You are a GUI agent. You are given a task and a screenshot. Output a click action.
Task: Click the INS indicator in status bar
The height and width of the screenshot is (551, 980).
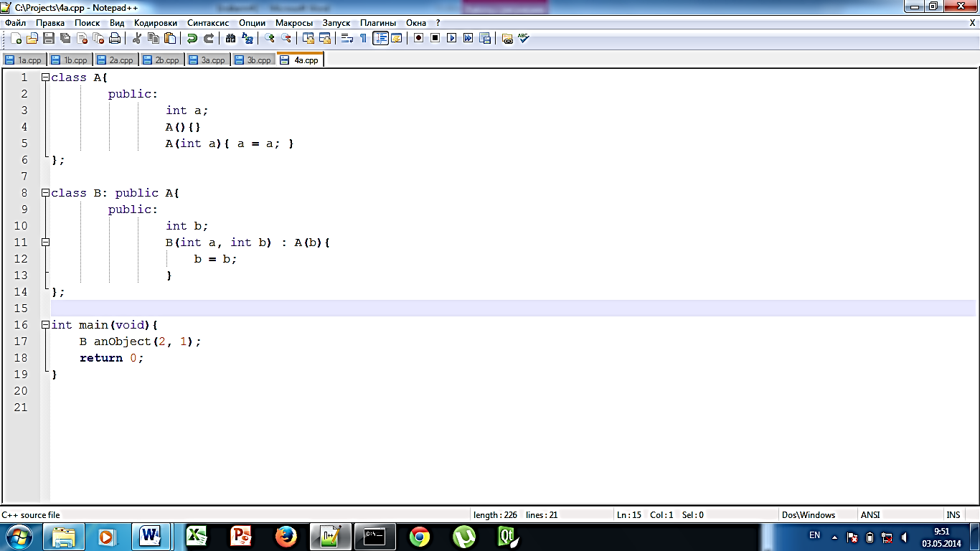tap(953, 514)
